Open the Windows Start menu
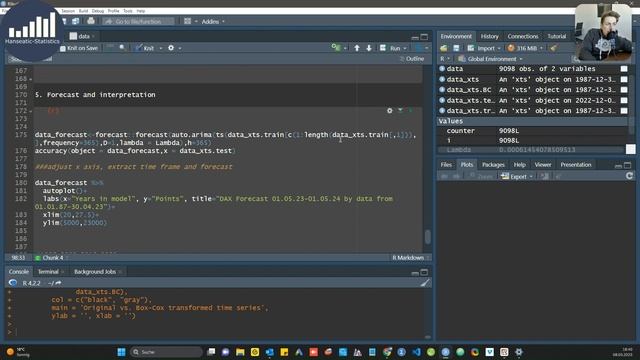This screenshot has height=360, width=640. coord(121,352)
